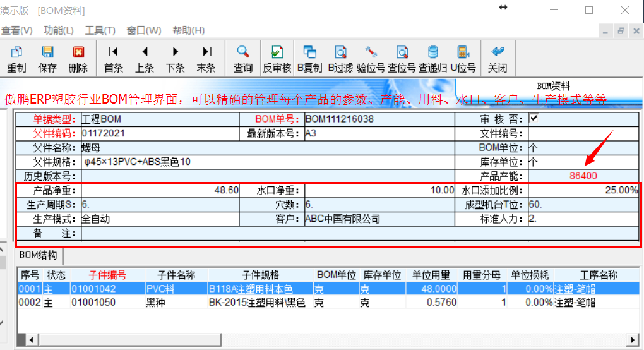Click the 删除 delete icon
Screen dimensions: 644x350
78,58
